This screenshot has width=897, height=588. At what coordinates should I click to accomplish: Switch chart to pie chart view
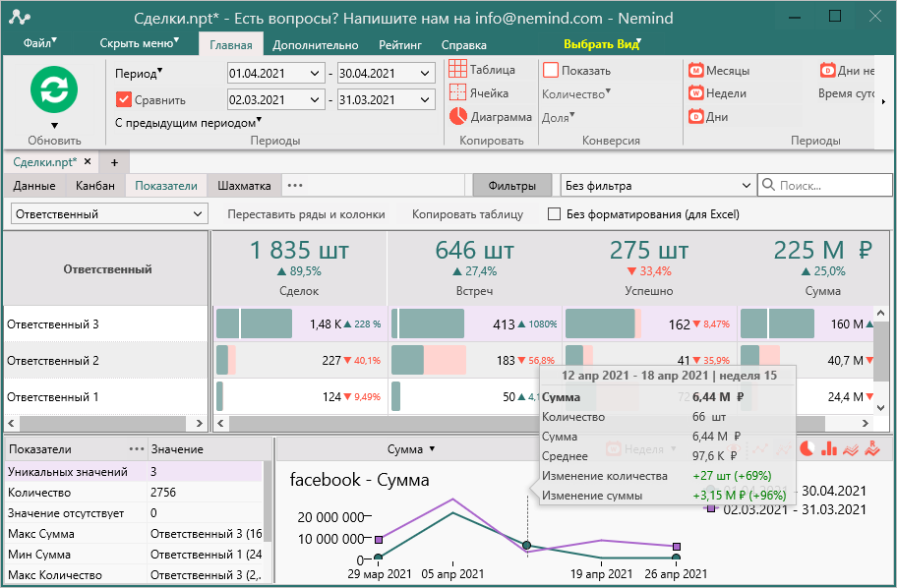(807, 448)
